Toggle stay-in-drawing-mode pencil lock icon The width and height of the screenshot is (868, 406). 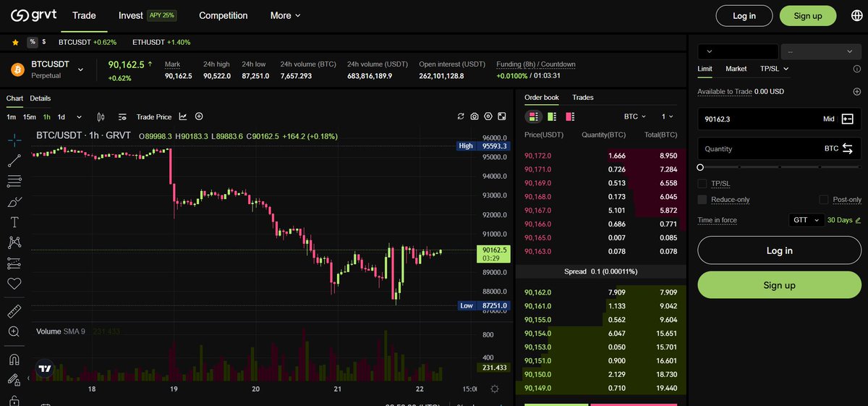click(14, 379)
